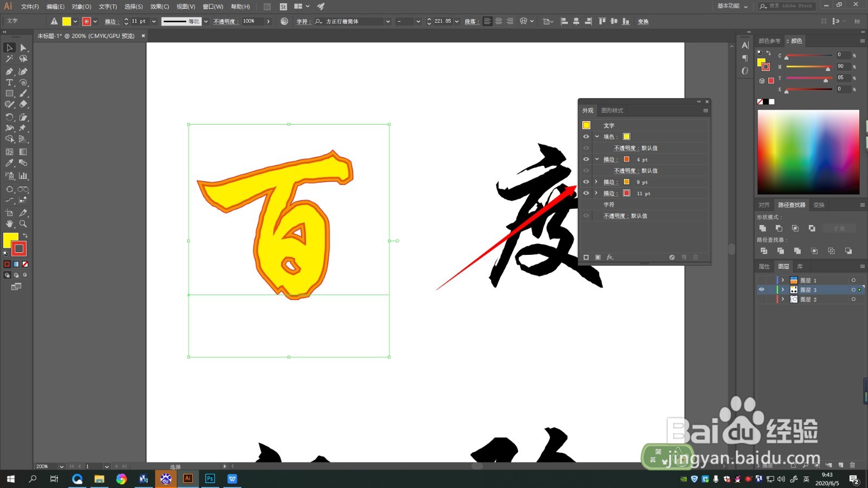
Task: Show hidden layer 图层 1
Action: [761, 280]
